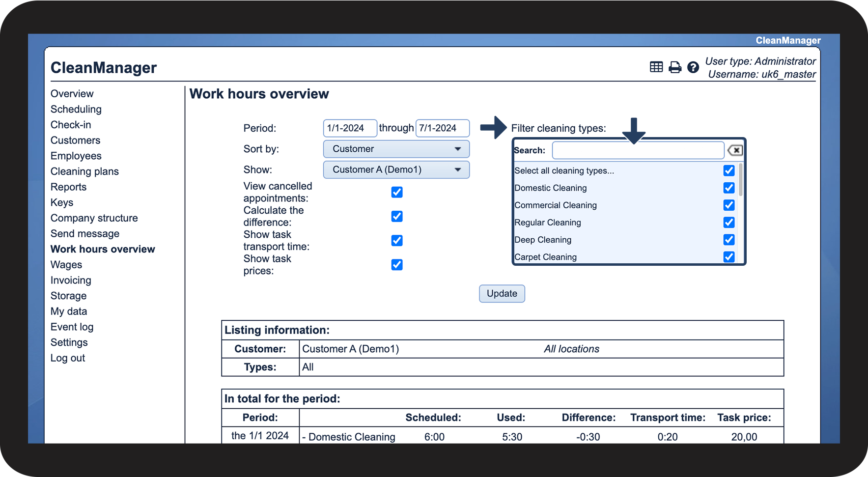Click the cleaning types list scrollbar

[x=740, y=180]
